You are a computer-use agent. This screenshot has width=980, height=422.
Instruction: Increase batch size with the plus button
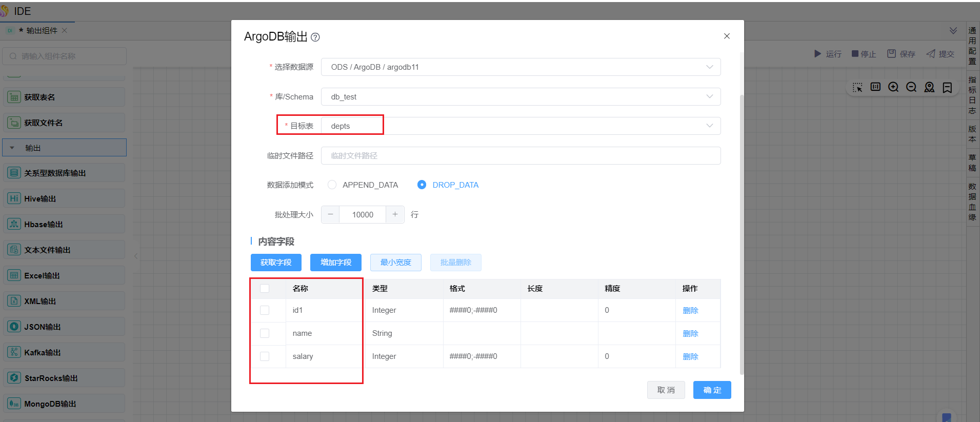395,214
